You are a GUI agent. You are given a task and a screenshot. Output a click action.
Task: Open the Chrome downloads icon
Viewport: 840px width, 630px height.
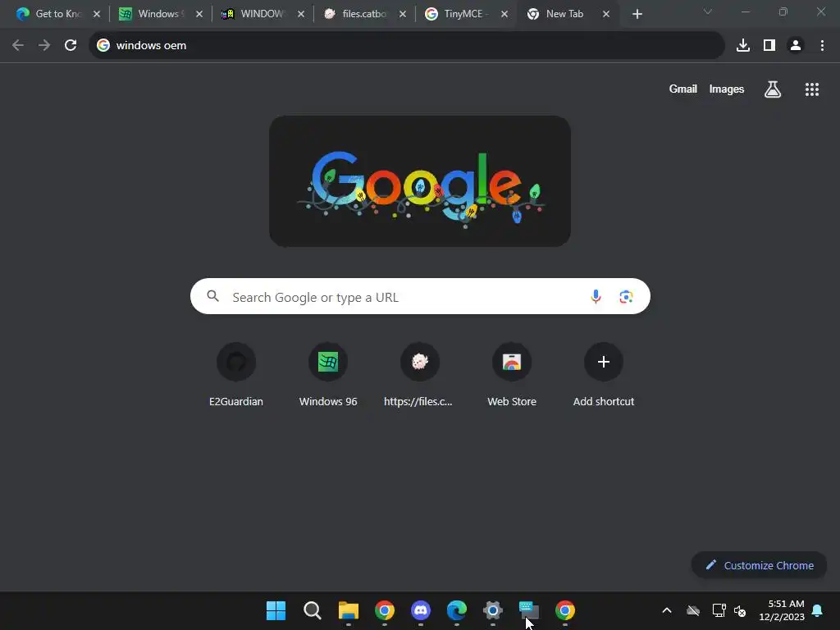[x=743, y=46]
